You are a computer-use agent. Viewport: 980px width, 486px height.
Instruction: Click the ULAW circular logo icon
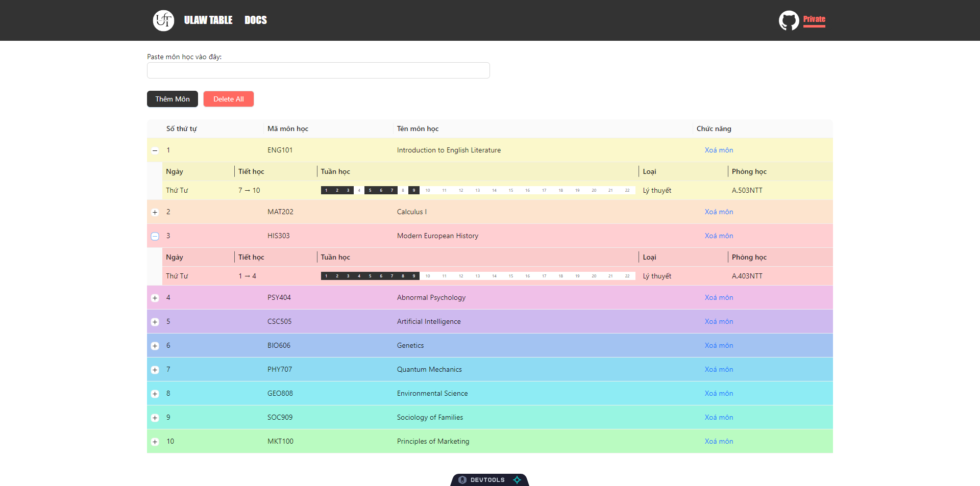(163, 20)
